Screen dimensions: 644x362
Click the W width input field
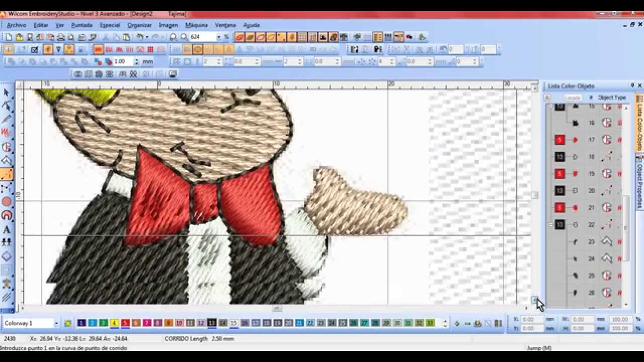(x=582, y=319)
